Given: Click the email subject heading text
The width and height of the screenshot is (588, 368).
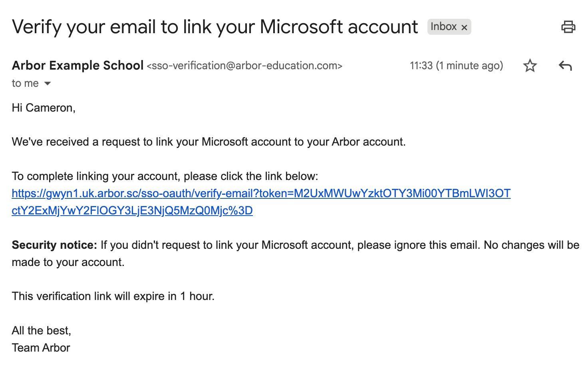Looking at the screenshot, I should tap(215, 27).
